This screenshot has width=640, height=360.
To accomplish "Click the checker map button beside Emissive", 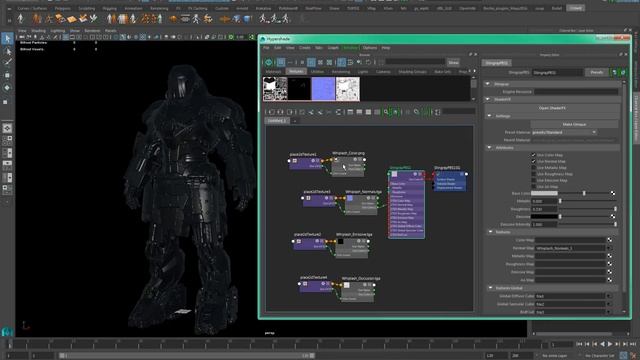I will coord(613,216).
